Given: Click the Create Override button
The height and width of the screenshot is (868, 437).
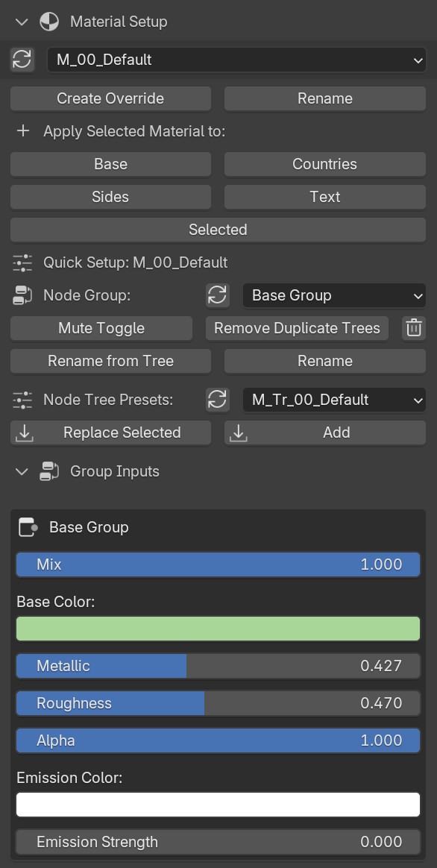Looking at the screenshot, I should (110, 98).
